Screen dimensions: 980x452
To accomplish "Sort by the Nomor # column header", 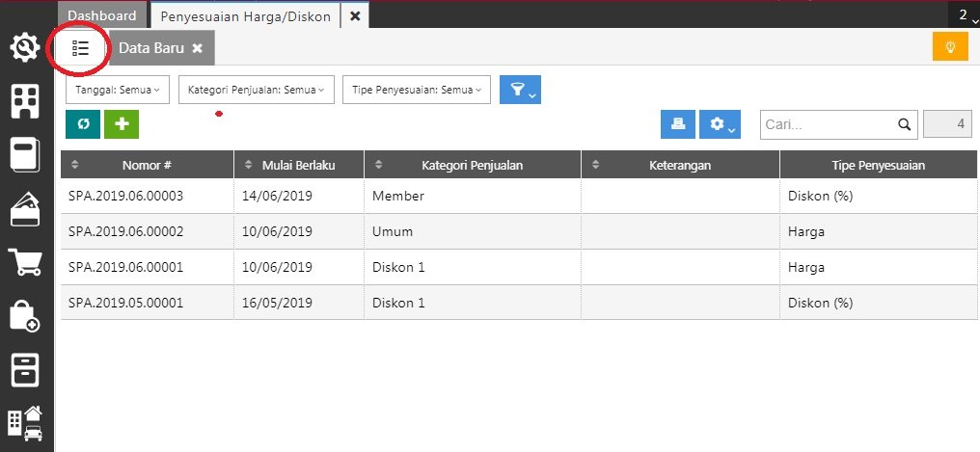I will tap(147, 165).
